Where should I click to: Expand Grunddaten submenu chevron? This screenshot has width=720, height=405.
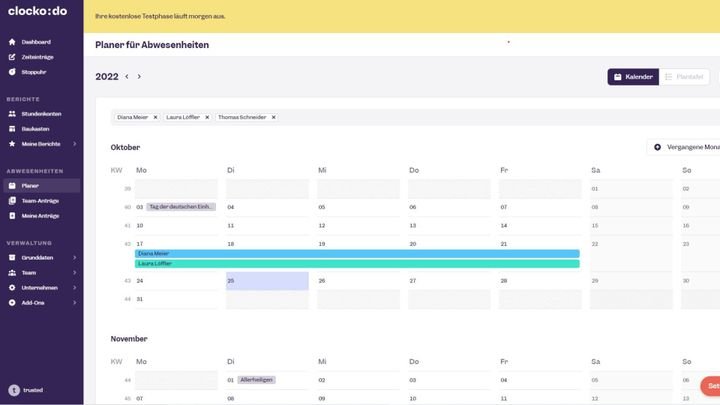[x=75, y=258]
